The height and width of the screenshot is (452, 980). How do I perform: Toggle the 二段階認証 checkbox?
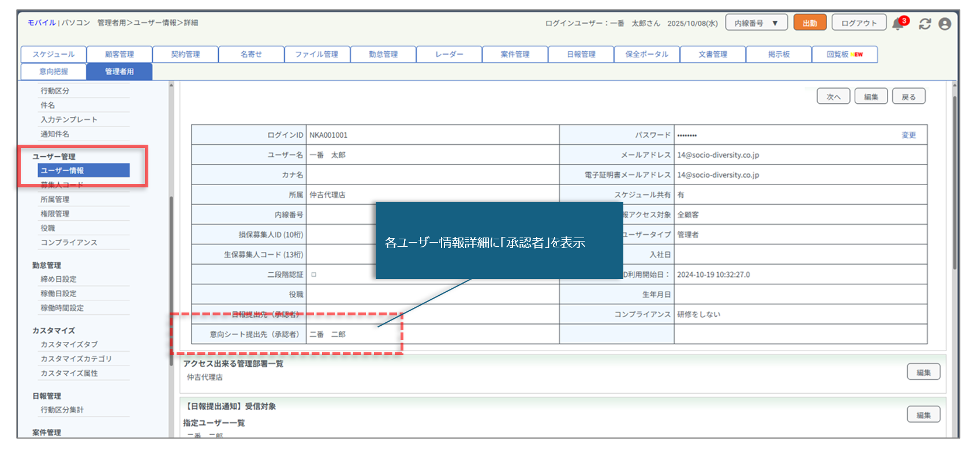tap(314, 275)
